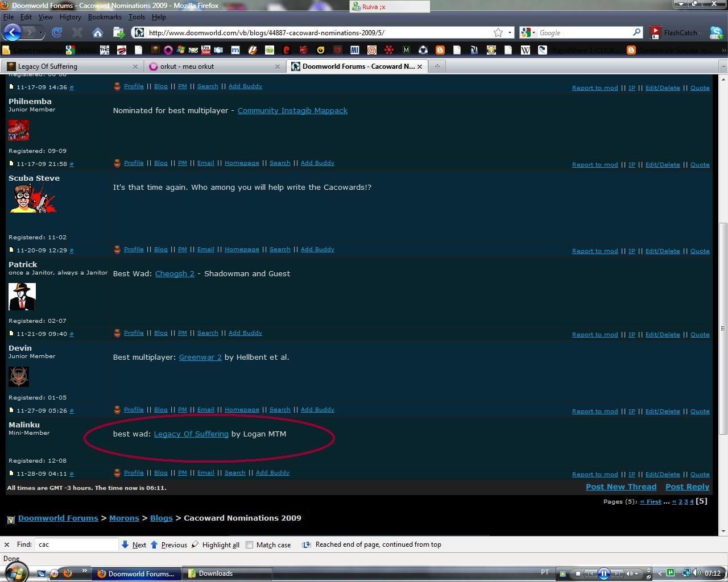728x582 pixels.
Task: Open the Edit menu
Action: (26, 17)
